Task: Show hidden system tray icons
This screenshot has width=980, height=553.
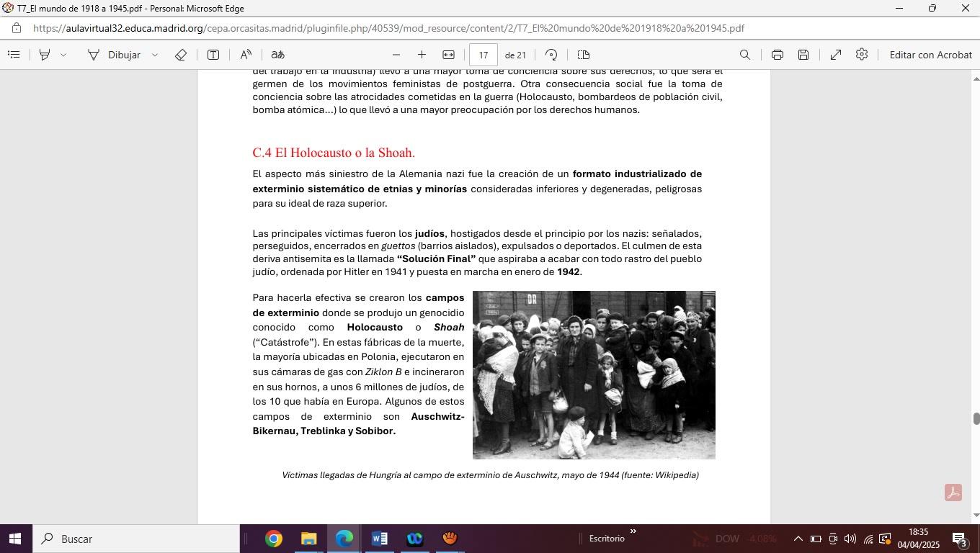Action: click(x=798, y=539)
